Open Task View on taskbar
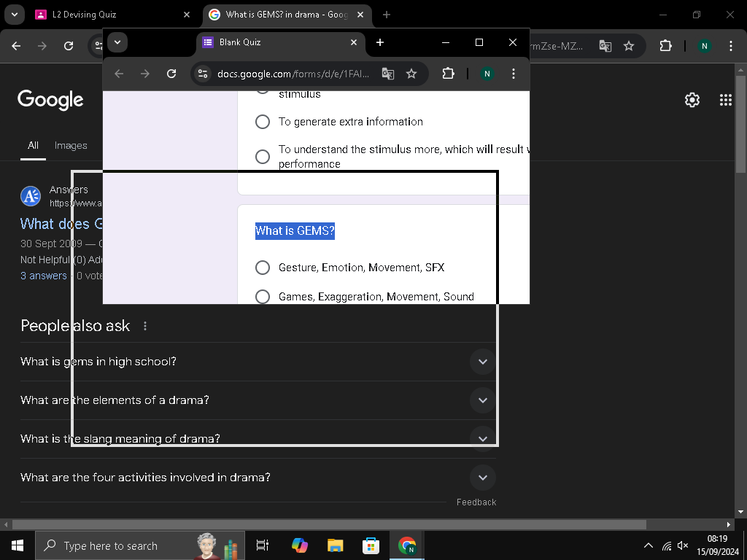The width and height of the screenshot is (747, 560). (262, 545)
